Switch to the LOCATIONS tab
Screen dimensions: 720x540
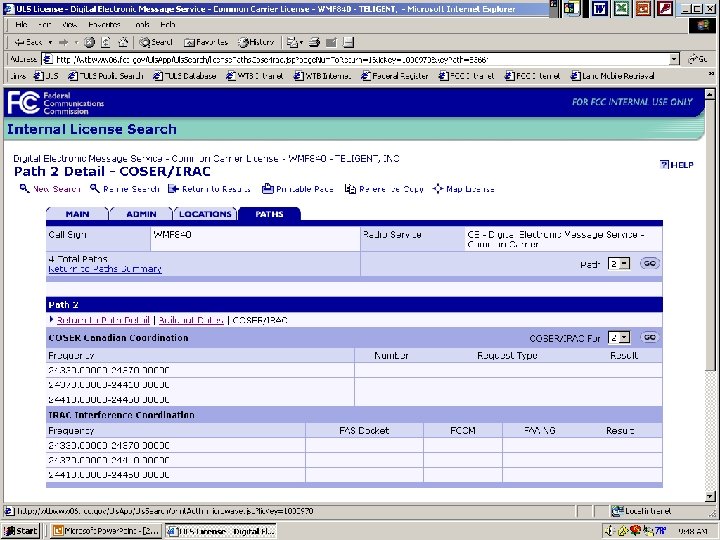click(x=205, y=214)
